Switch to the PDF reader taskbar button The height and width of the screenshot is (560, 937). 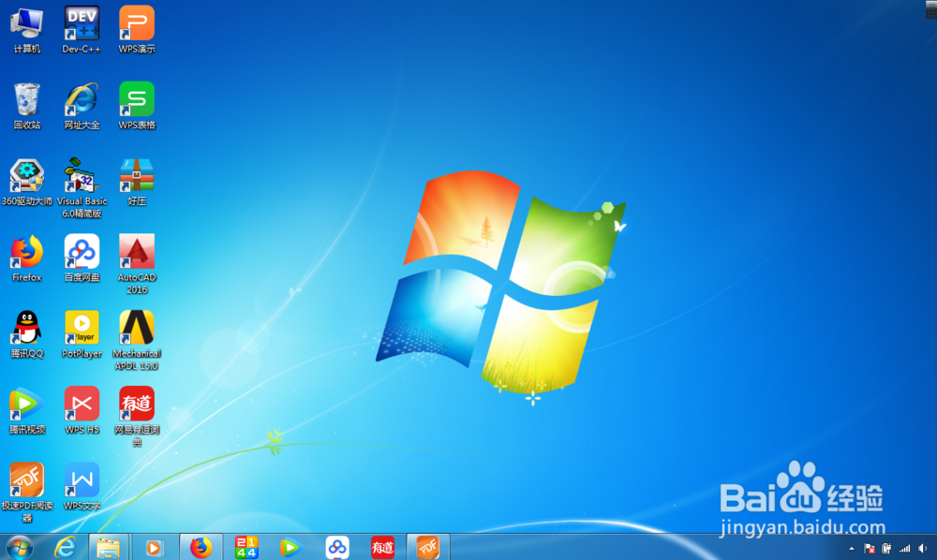coord(428,547)
